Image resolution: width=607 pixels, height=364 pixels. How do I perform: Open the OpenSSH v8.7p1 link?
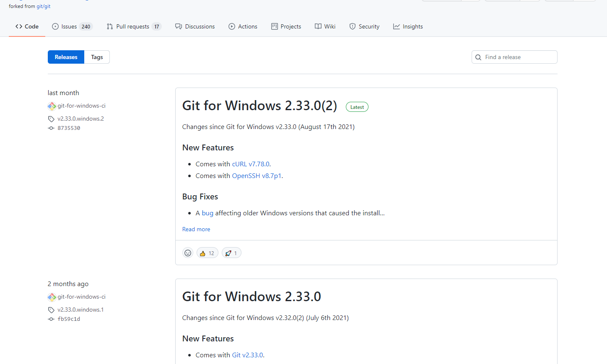[257, 176]
